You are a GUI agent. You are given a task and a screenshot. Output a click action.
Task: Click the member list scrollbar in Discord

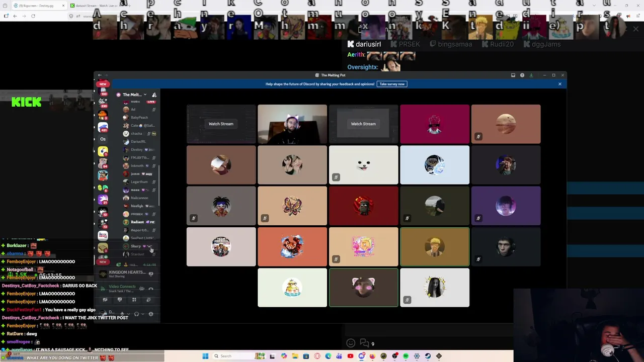tap(159, 186)
